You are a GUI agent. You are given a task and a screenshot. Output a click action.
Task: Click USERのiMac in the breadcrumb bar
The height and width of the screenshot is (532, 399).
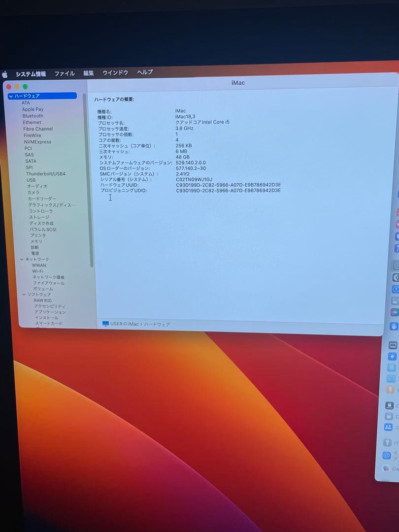pyautogui.click(x=124, y=324)
